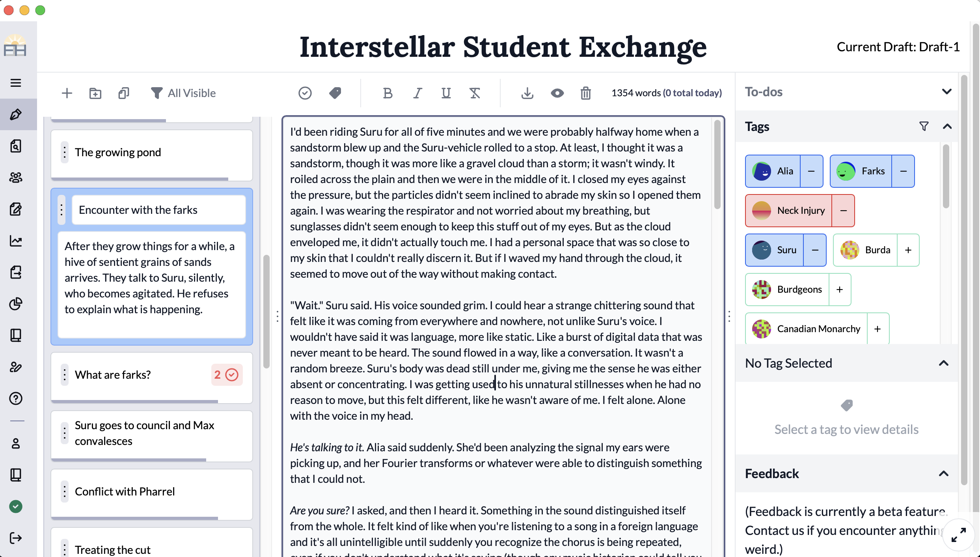Open the user account icon in sidebar
The width and height of the screenshot is (980, 557).
(x=16, y=443)
